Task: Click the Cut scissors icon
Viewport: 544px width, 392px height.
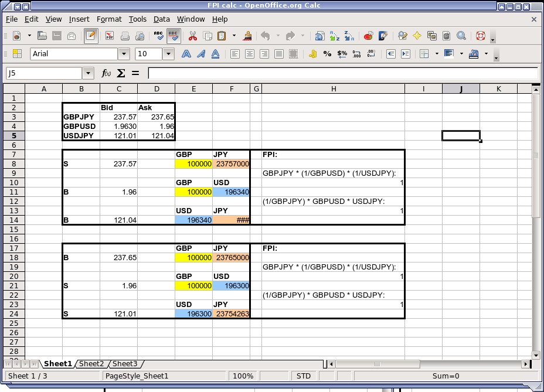Action: pyautogui.click(x=192, y=36)
